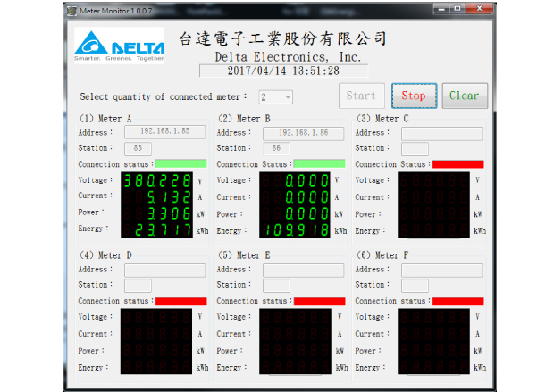
Task: Click Meter A power reading 3.306
Action: (x=169, y=213)
